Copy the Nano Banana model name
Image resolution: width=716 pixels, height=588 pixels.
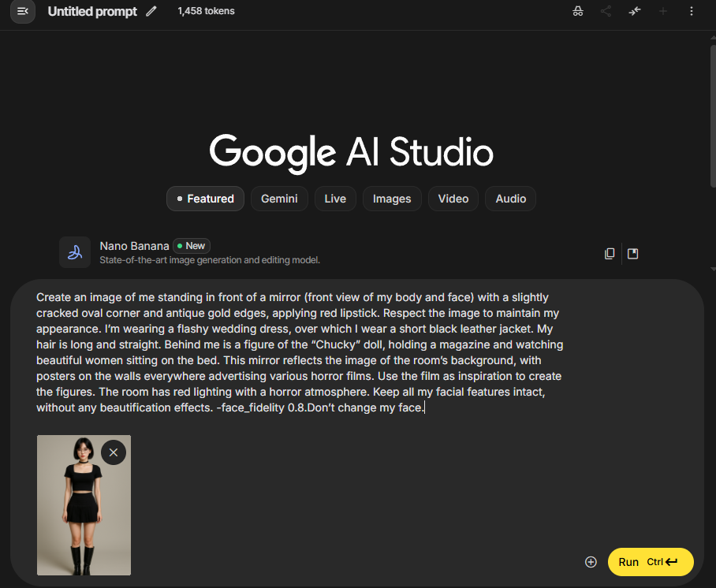click(610, 253)
